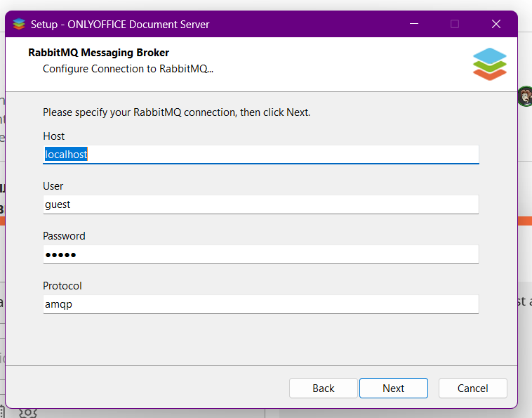The height and width of the screenshot is (418, 532).
Task: Click the disabled maximize button in title bar
Action: (x=455, y=24)
